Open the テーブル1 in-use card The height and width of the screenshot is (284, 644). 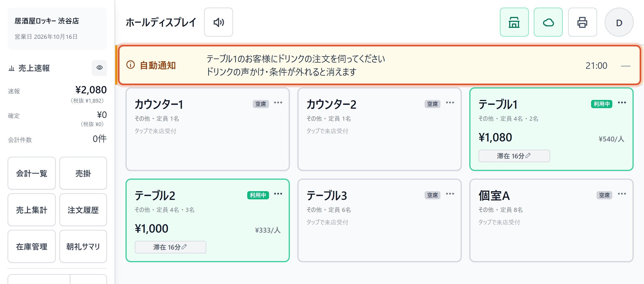point(551,129)
